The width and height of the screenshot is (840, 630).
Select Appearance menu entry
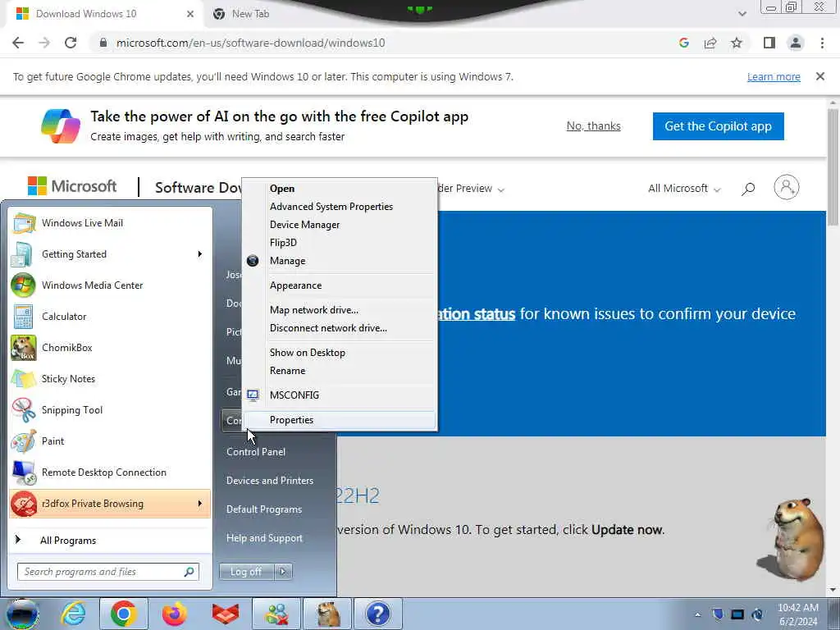[340, 285]
